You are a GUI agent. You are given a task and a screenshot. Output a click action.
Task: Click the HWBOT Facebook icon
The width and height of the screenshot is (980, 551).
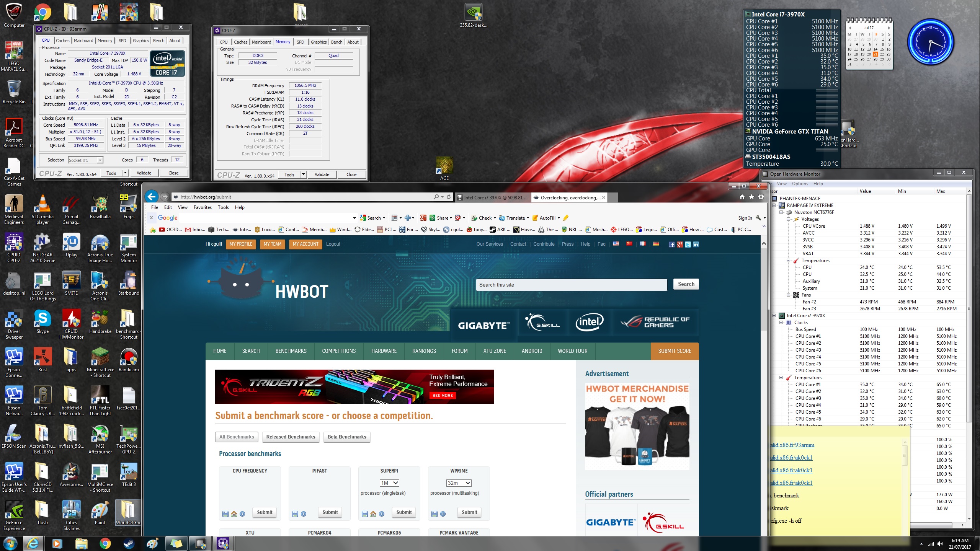(671, 245)
